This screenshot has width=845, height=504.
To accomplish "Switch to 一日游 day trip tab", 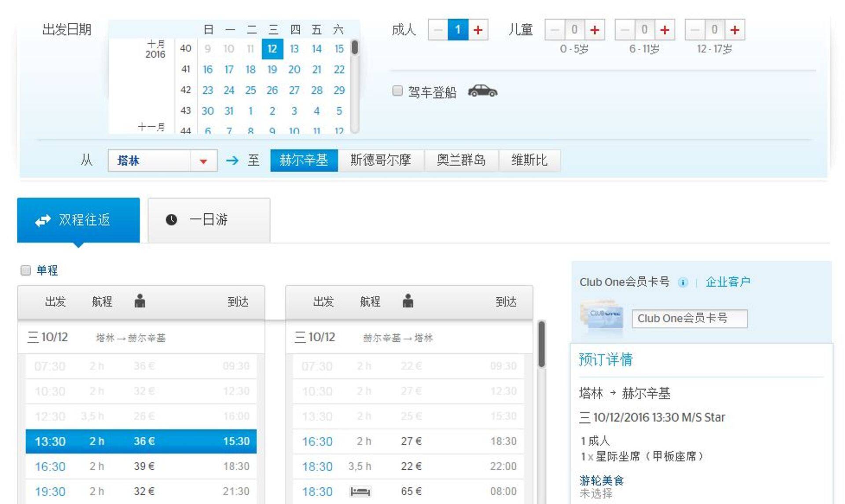I will point(209,220).
